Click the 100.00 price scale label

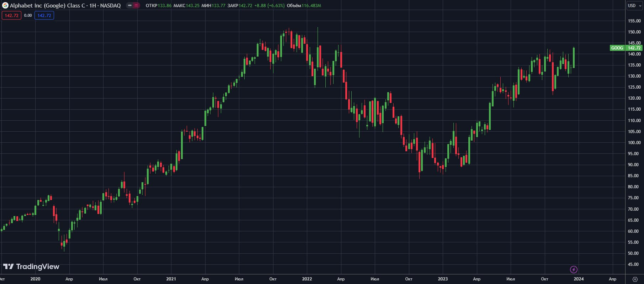coord(634,143)
